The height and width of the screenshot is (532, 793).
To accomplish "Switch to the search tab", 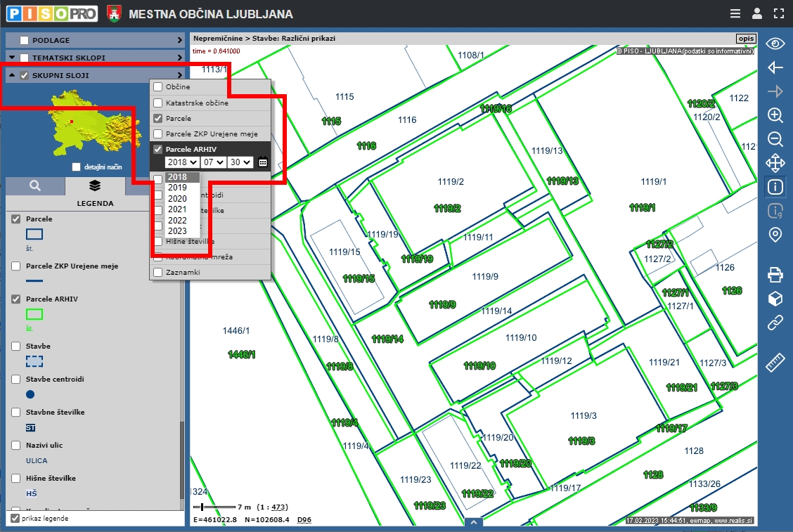I will (35, 186).
